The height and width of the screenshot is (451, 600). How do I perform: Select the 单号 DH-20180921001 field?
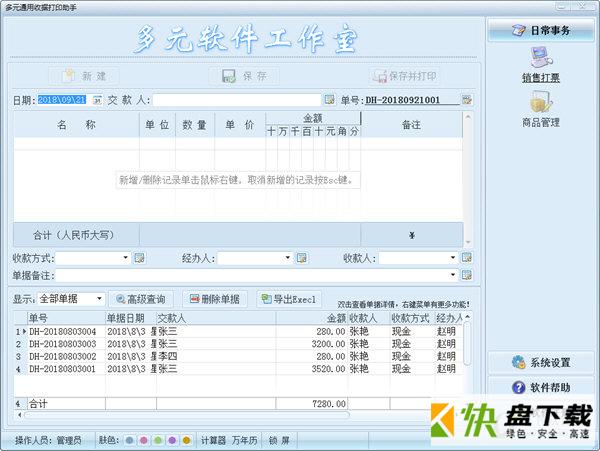coord(412,100)
